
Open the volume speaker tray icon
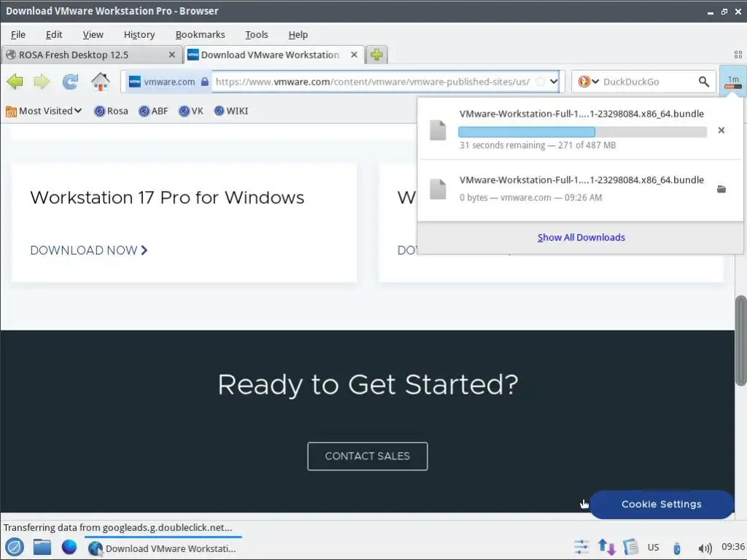pos(705,548)
